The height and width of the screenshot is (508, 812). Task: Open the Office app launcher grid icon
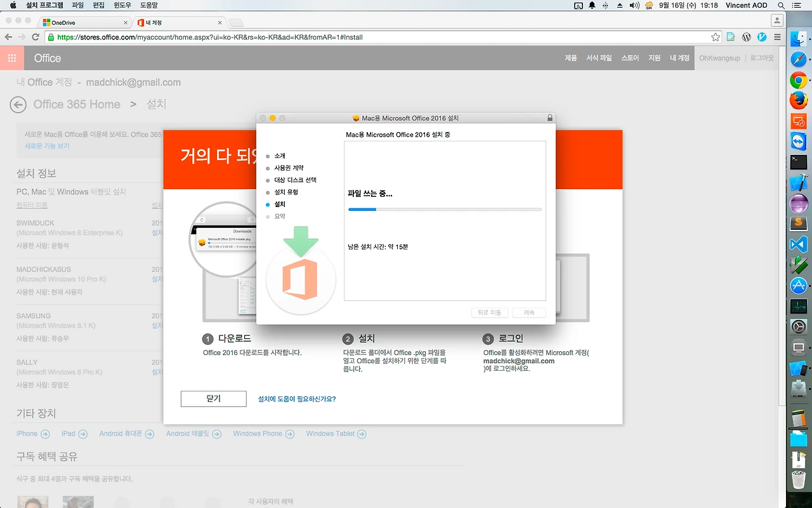pyautogui.click(x=12, y=58)
